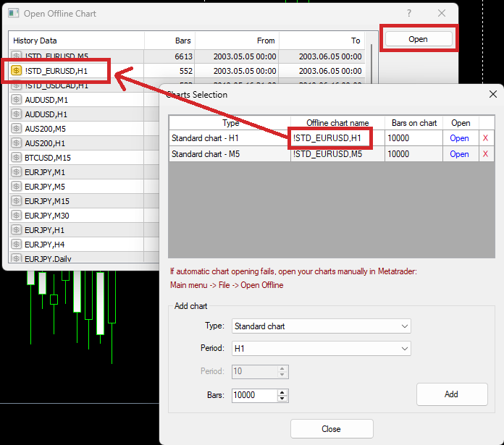This screenshot has height=445, width=504.
Task: Increase Bars value with up arrow
Action: [x=282, y=392]
